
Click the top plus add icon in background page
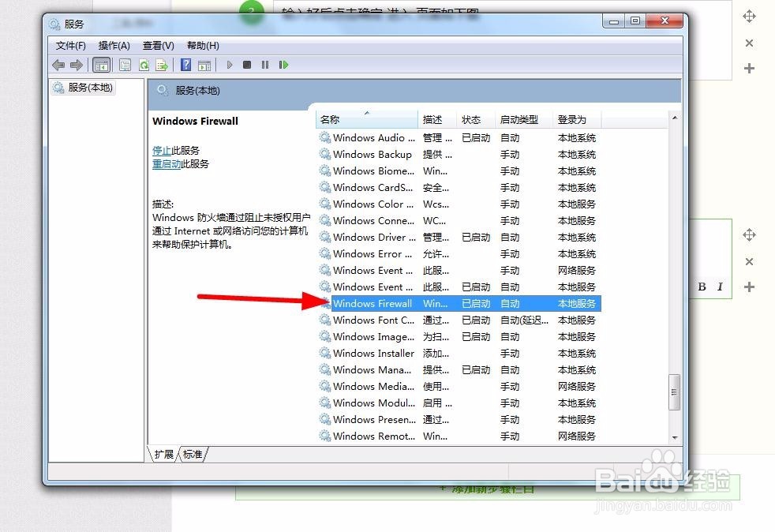click(749, 68)
